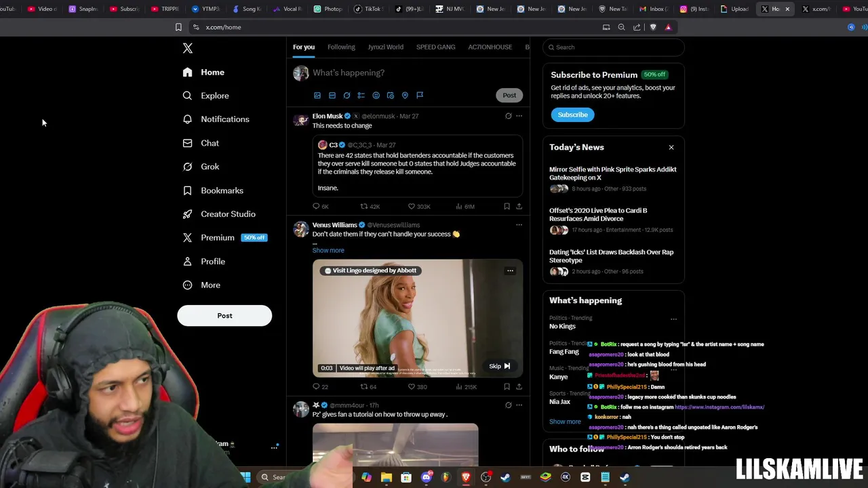The image size is (868, 488).
Task: Tag a location in the composer
Action: (405, 96)
